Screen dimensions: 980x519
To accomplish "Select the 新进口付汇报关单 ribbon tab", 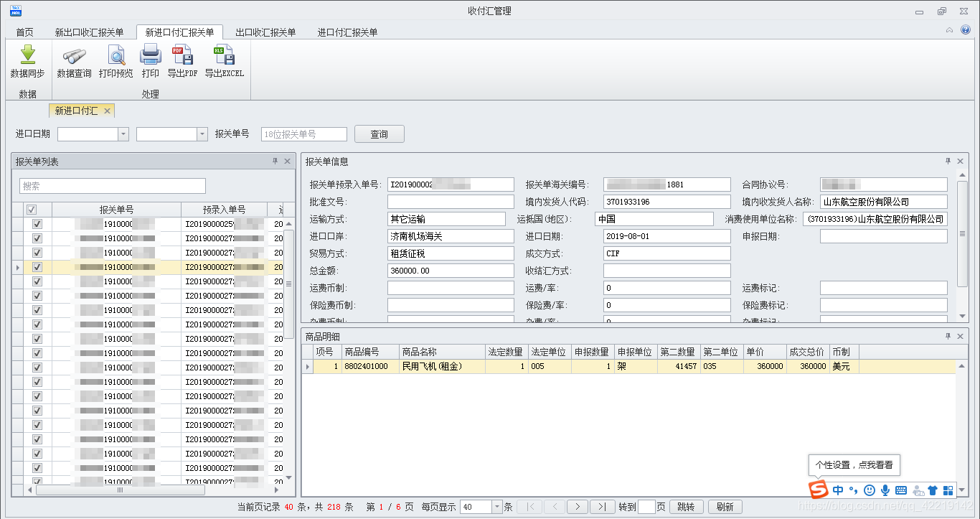I will pos(179,32).
